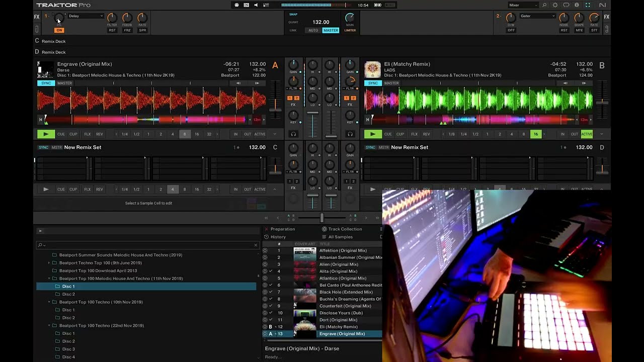Click tempo bend right arrow on Deck A

[257, 83]
